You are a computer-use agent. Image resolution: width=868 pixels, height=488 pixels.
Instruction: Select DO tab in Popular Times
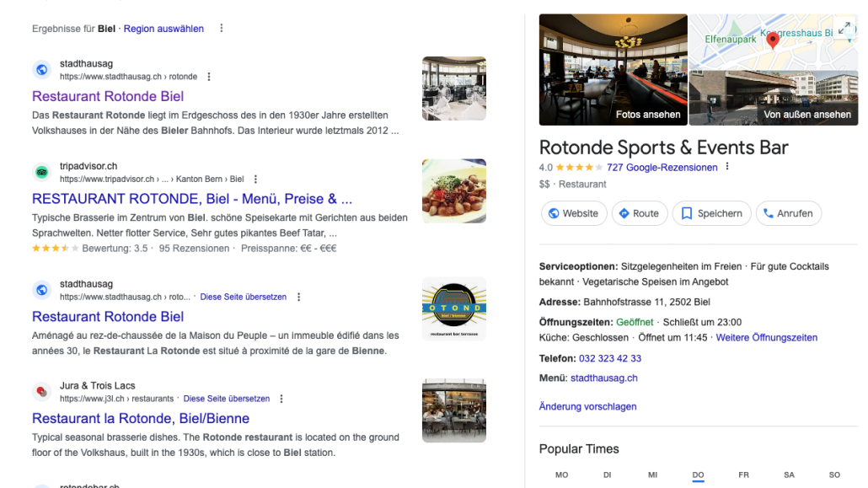(x=698, y=475)
